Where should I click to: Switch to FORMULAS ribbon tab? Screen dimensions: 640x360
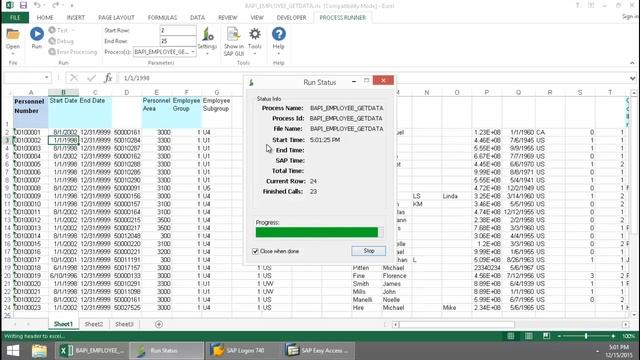coord(162,18)
